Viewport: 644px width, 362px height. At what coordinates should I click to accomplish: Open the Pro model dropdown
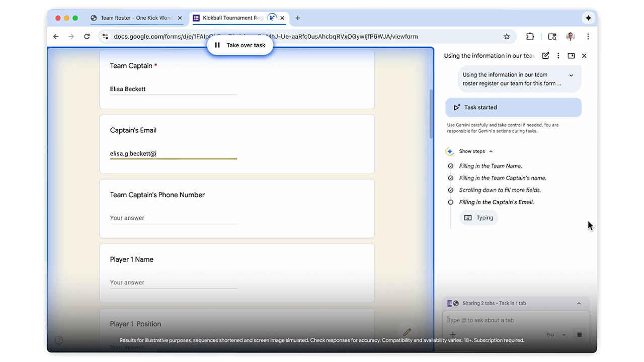[556, 335]
